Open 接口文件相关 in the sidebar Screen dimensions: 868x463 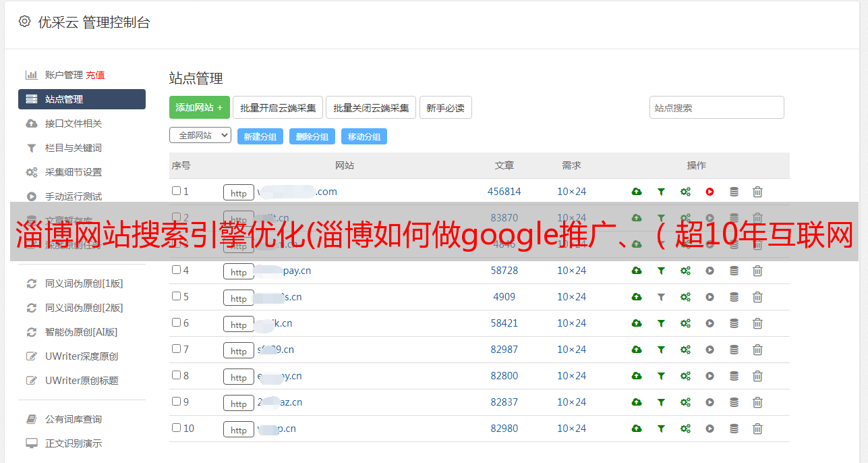(73, 124)
